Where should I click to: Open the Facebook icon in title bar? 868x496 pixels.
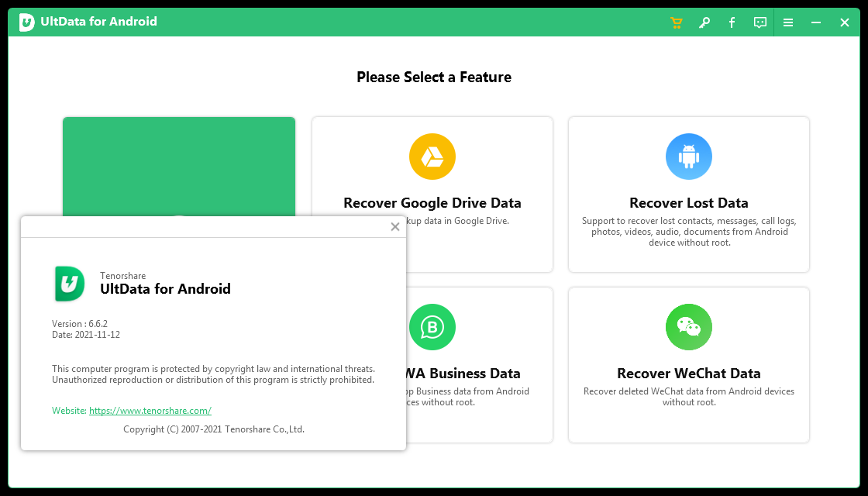[732, 22]
